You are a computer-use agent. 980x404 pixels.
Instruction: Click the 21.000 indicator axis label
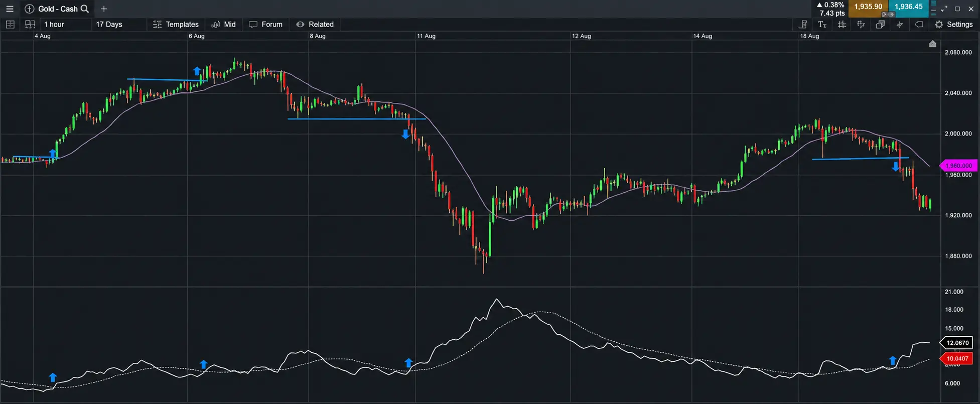tap(954, 292)
